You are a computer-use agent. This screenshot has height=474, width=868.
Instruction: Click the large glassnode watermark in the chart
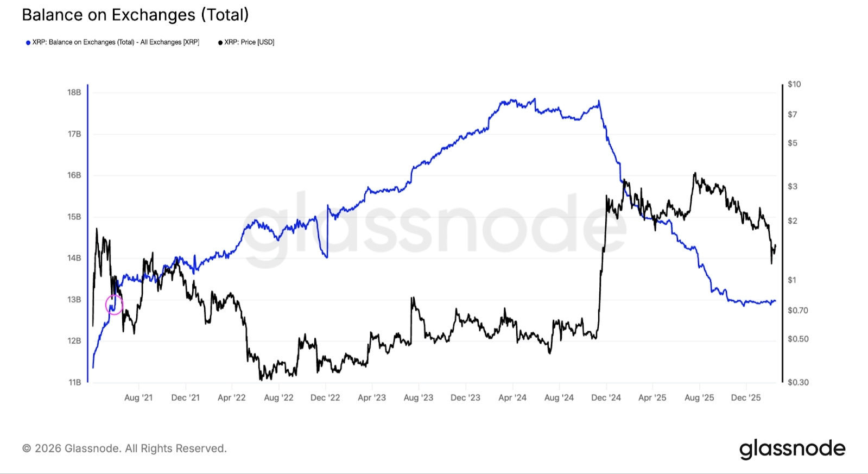[x=434, y=226]
